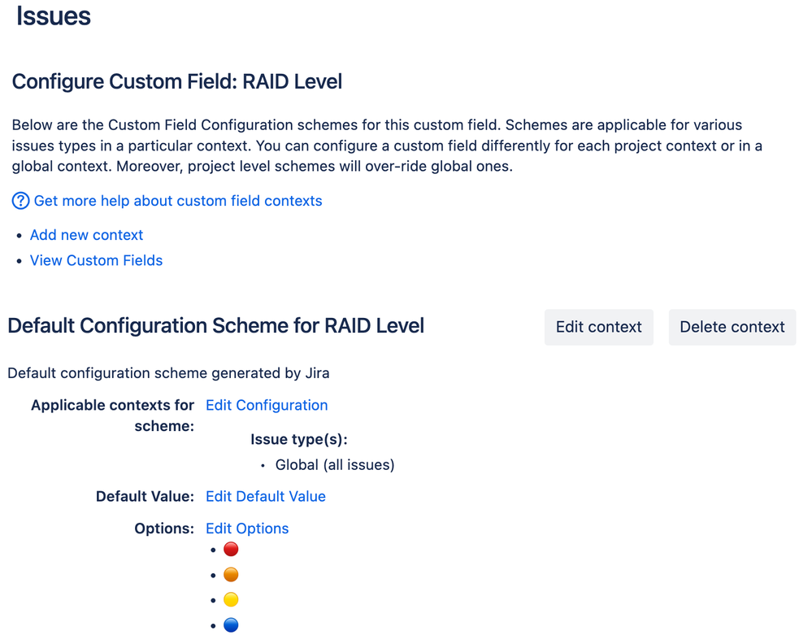Click Edit Default Value
Screen dimensions: 812x644
click(266, 496)
